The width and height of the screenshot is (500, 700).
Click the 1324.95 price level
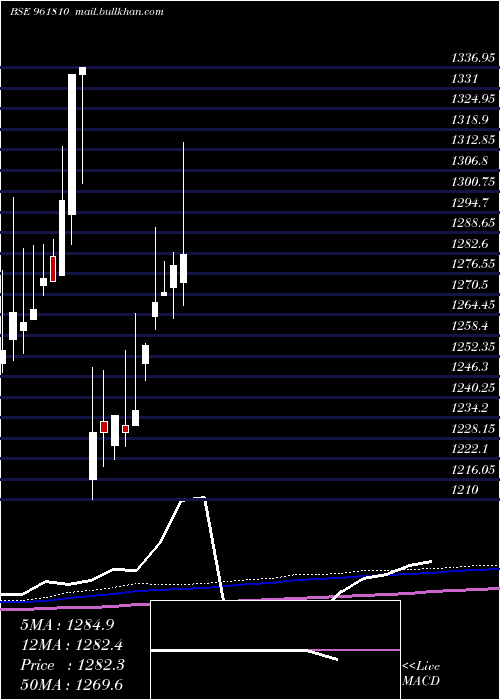coord(474,99)
